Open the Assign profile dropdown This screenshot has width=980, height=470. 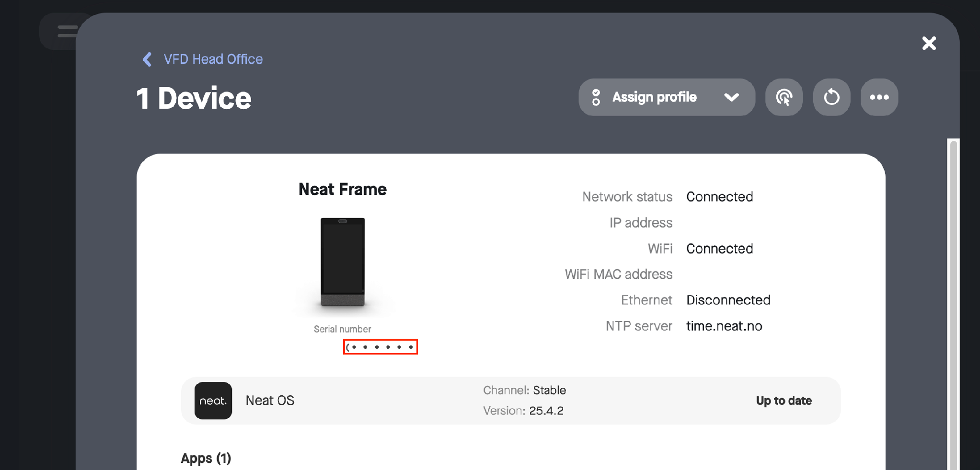pos(667,97)
